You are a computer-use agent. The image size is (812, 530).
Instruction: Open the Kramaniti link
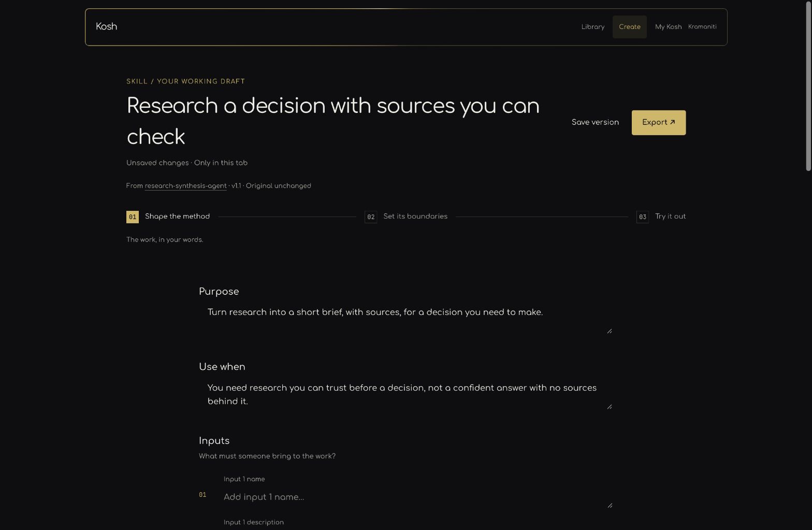click(x=702, y=27)
